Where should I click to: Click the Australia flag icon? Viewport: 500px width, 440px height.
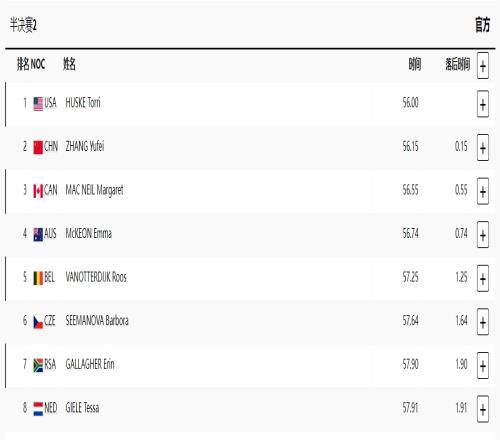(38, 234)
